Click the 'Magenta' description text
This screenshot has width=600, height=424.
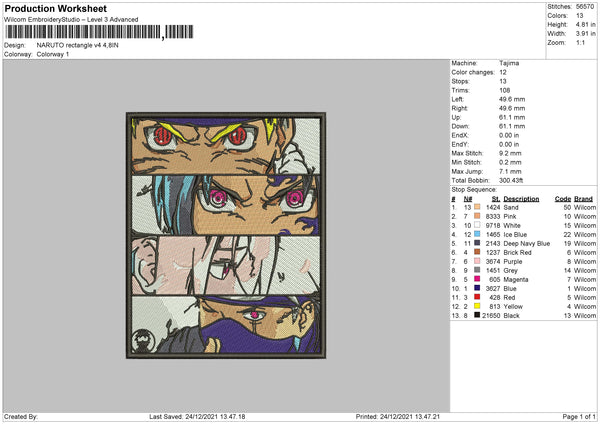[x=516, y=279]
